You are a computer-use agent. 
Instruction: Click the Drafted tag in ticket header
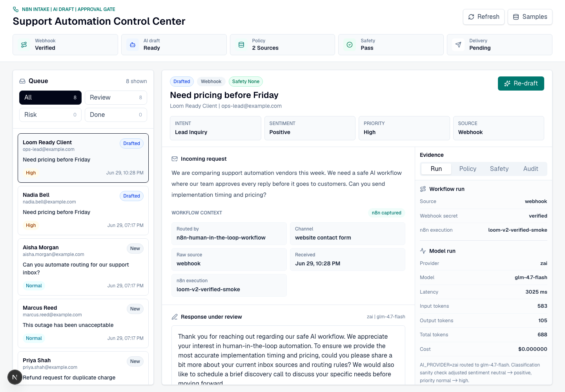pyautogui.click(x=182, y=82)
